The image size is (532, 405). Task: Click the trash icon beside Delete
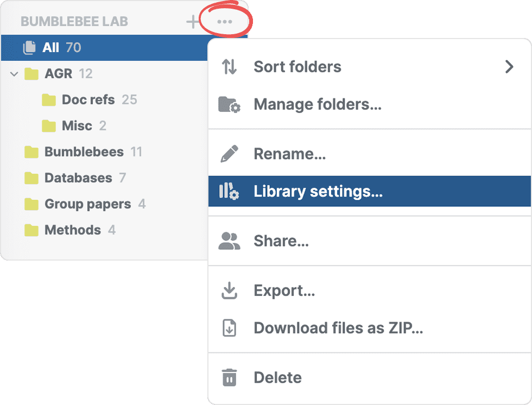pos(229,377)
